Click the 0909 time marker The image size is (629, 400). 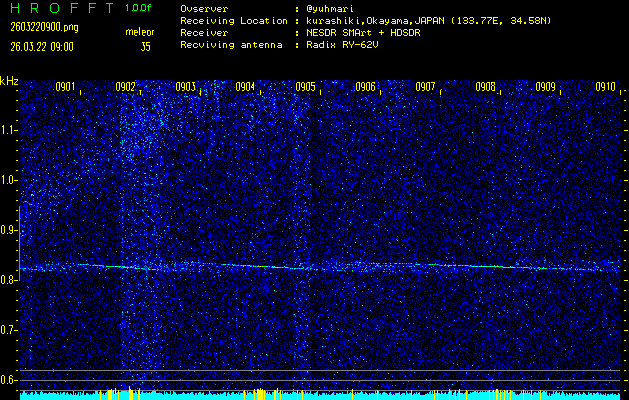coord(546,87)
